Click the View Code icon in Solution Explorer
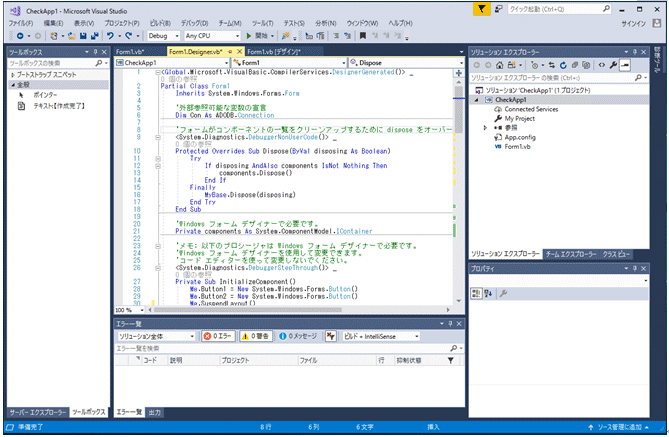 [x=602, y=65]
